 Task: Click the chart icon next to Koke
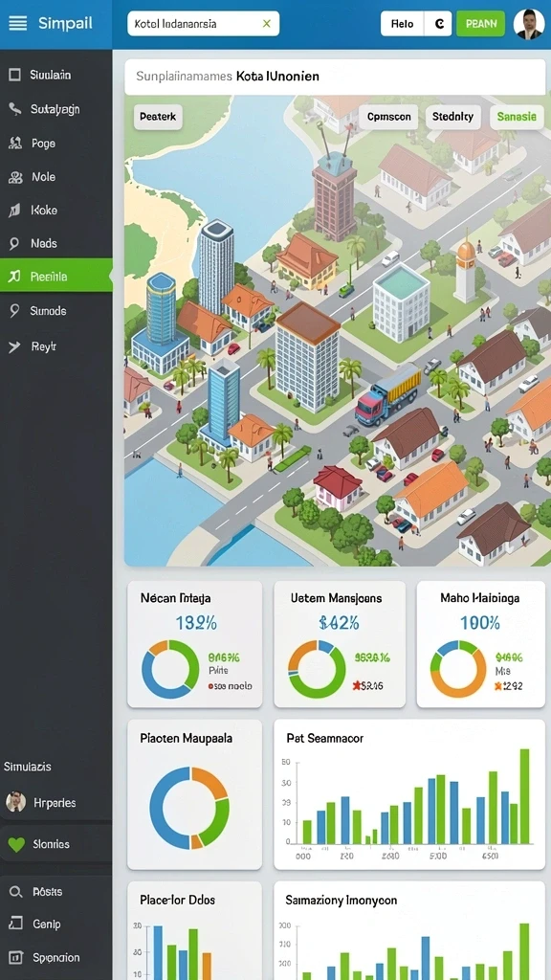(x=14, y=211)
